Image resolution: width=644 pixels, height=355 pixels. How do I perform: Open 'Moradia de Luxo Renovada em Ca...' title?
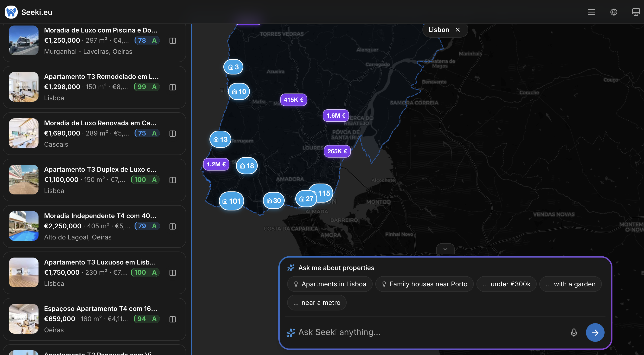click(100, 123)
